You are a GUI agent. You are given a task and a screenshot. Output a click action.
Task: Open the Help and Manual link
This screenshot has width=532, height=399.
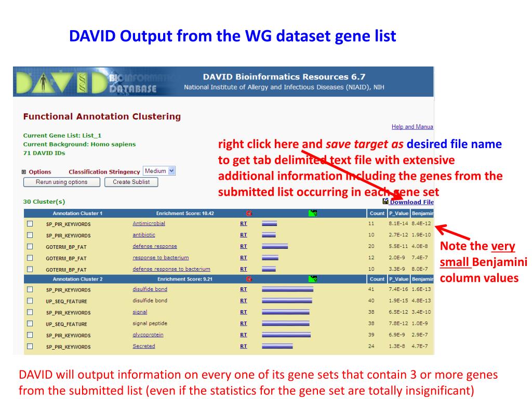click(412, 127)
